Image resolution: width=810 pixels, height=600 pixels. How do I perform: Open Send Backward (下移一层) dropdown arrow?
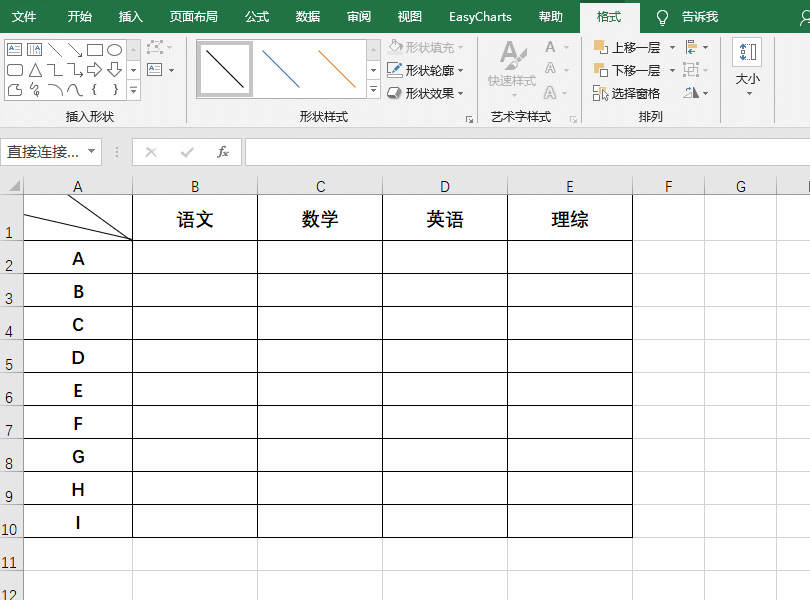tap(672, 70)
